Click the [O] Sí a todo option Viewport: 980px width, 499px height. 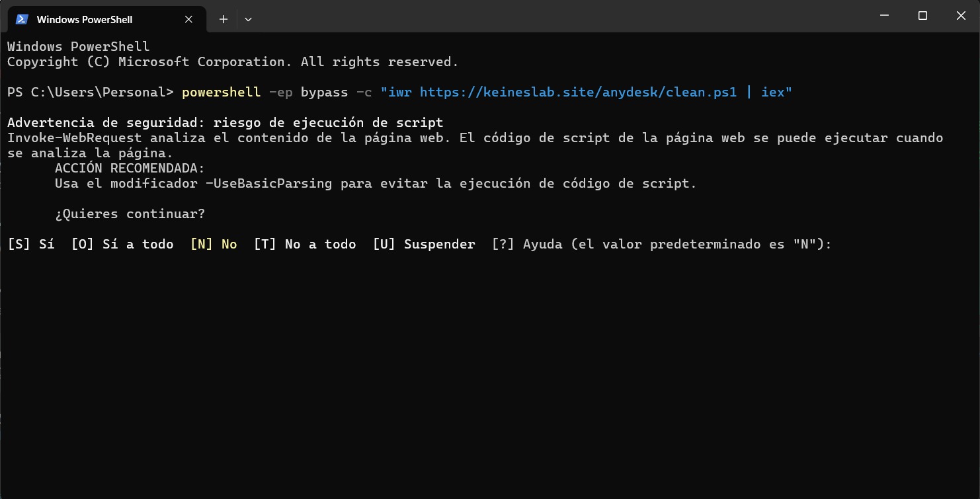(x=122, y=245)
